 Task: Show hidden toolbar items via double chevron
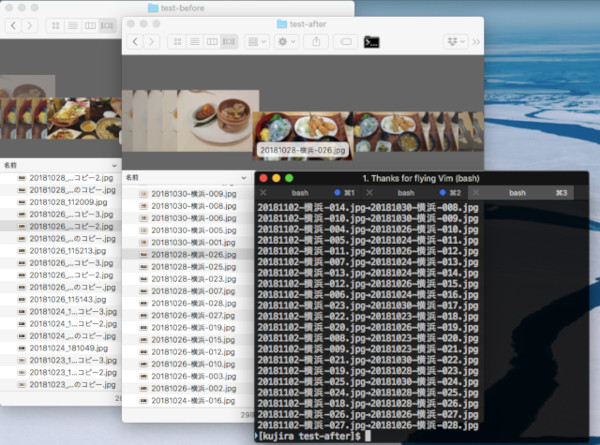tap(476, 42)
